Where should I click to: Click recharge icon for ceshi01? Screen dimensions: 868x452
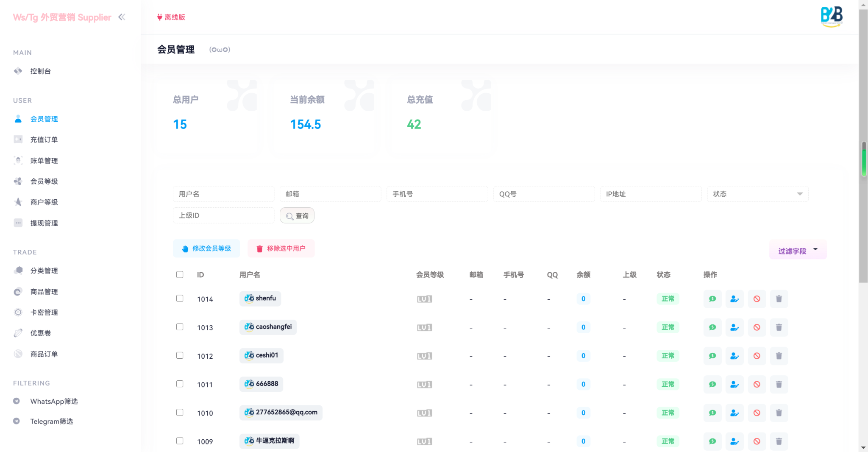click(712, 356)
